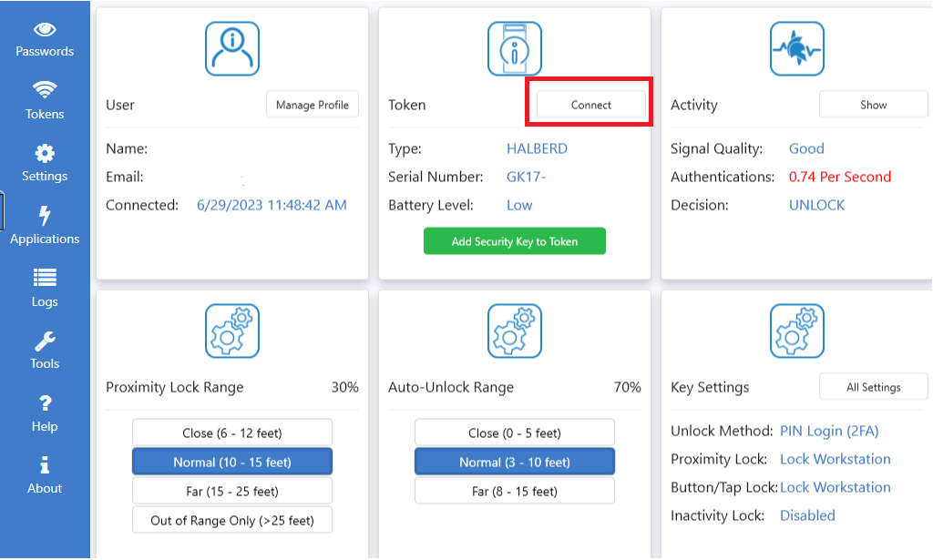The width and height of the screenshot is (933, 560).
Task: Click Add Security Key to Token
Action: click(515, 240)
